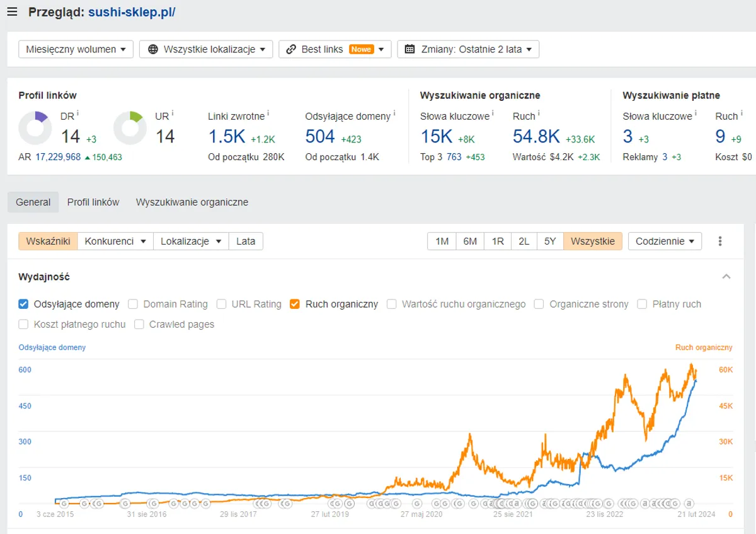Open the 54.8K organic traffic value

tap(536, 136)
